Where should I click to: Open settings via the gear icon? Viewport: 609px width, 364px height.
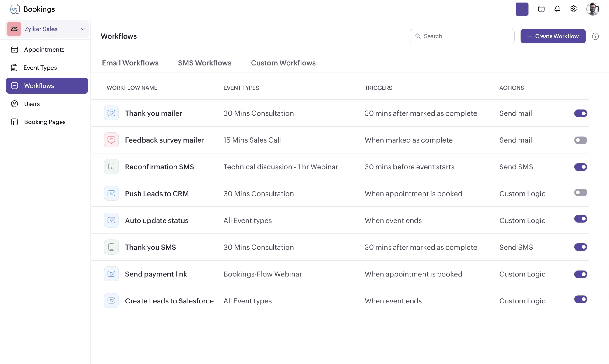coord(573,9)
